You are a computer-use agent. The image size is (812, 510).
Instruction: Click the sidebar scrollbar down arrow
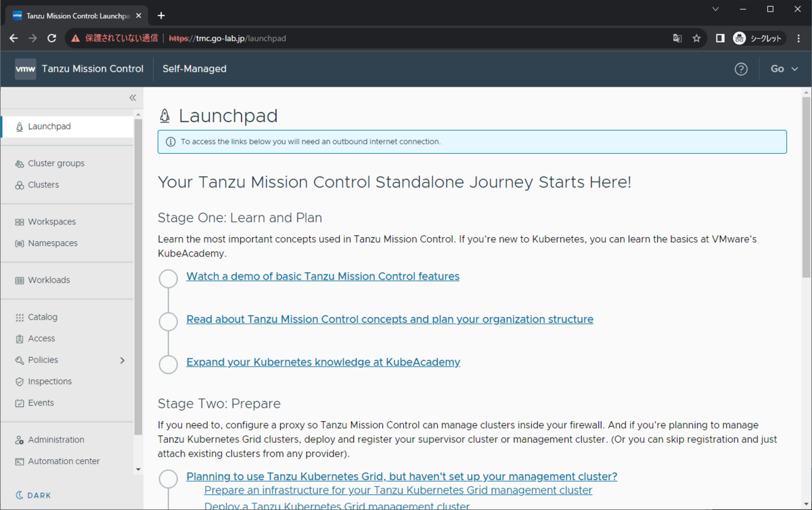[138, 469]
